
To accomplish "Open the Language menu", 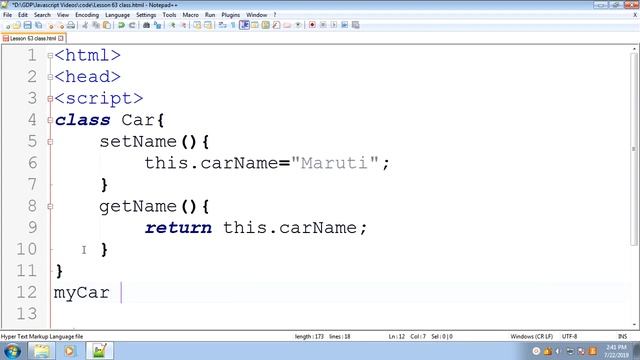I will tap(118, 15).
